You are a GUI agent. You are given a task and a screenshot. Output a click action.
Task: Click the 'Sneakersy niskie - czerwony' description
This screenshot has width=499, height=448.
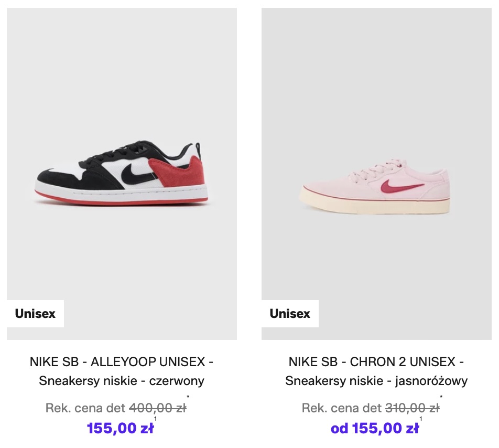pyautogui.click(x=122, y=381)
